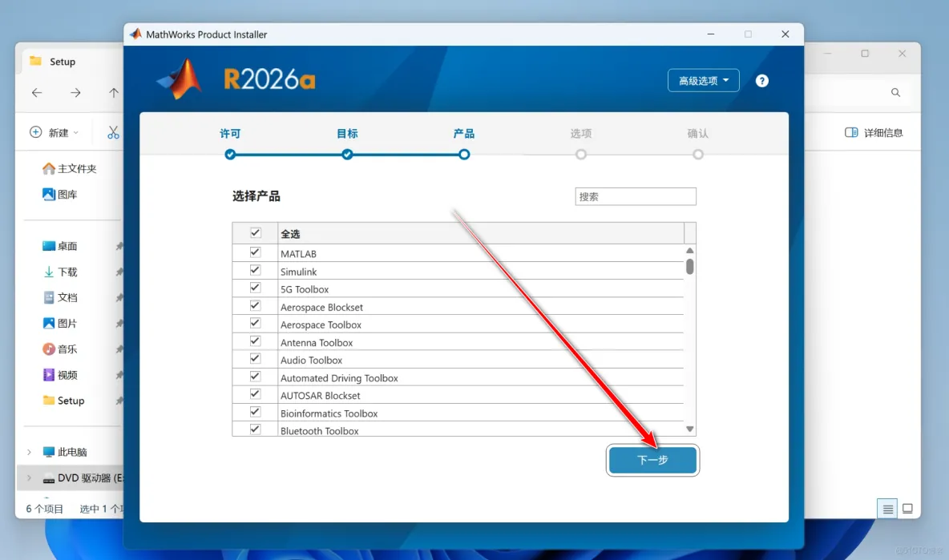This screenshot has width=949, height=560.
Task: Click the Bioinformatics Toolbox product name
Action: [329, 413]
